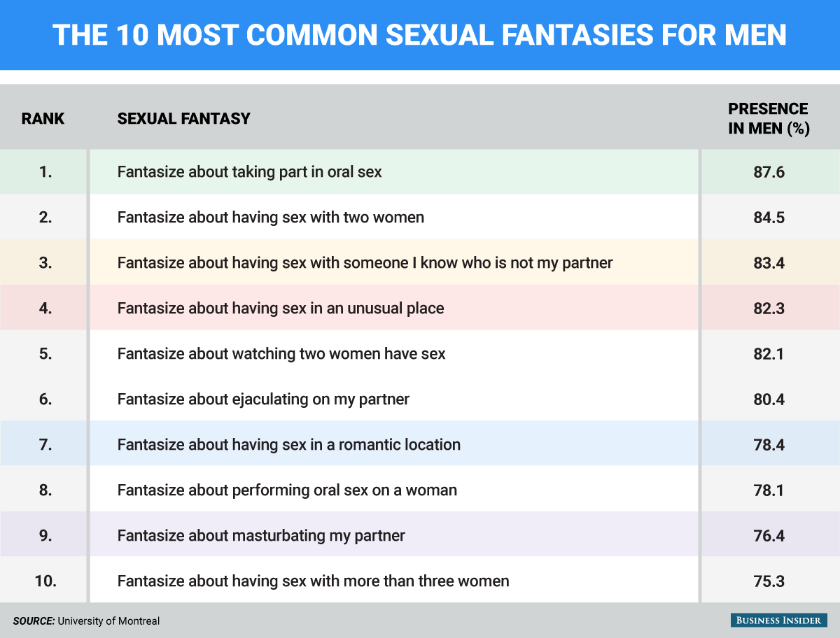Viewport: 840px width, 638px height.
Task: Click the 75.3 percentage value
Action: 768,581
